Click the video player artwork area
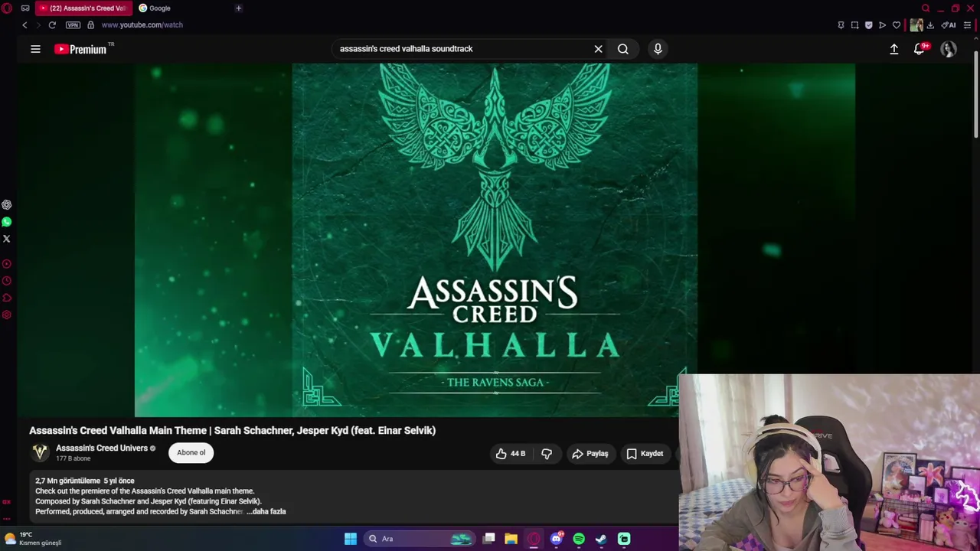Image resolution: width=980 pixels, height=551 pixels. [x=495, y=240]
